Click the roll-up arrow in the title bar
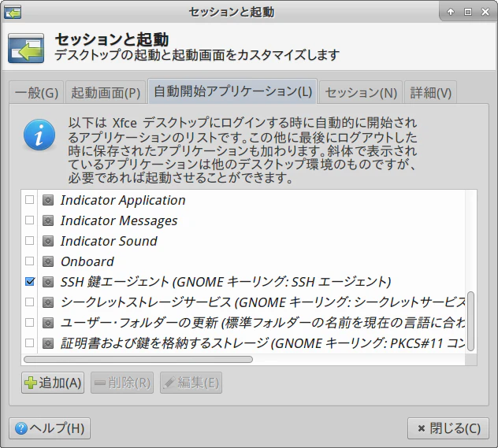Viewport: 498px width, 448px height. pos(451,12)
